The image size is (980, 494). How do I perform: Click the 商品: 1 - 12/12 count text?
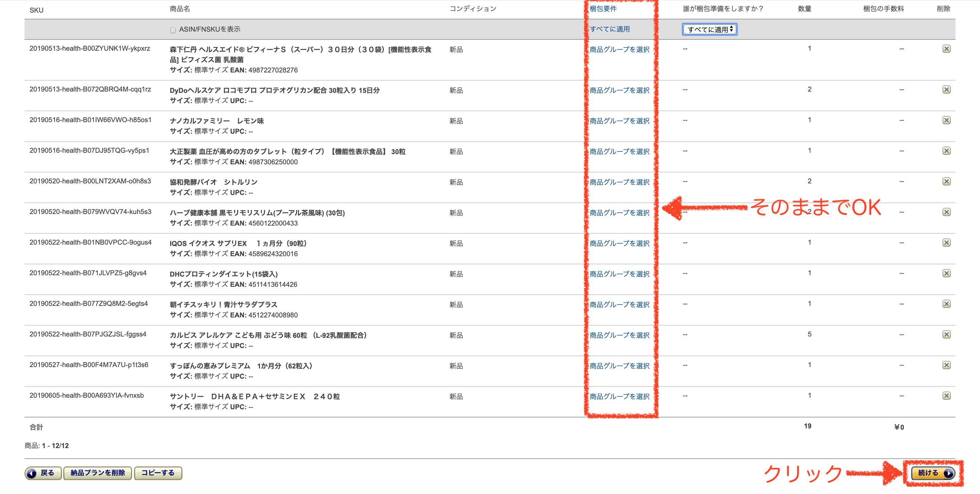(x=47, y=445)
